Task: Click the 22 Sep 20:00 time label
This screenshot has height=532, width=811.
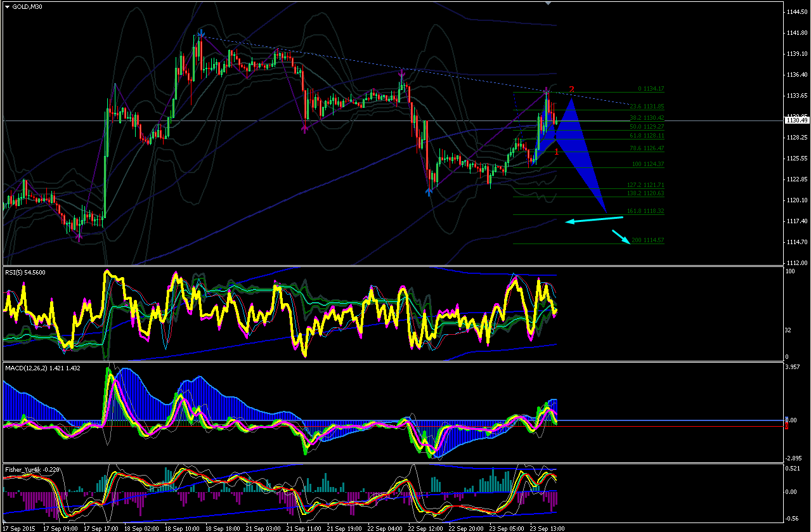Action: pos(467,528)
